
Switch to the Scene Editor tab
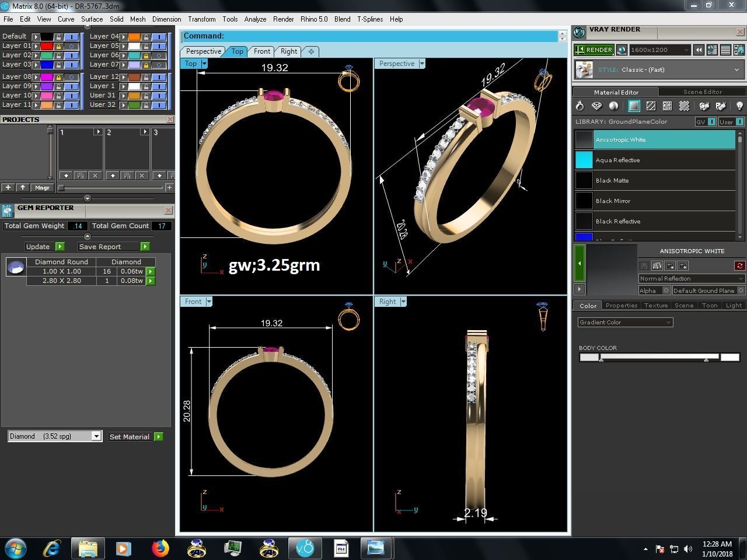click(x=702, y=92)
